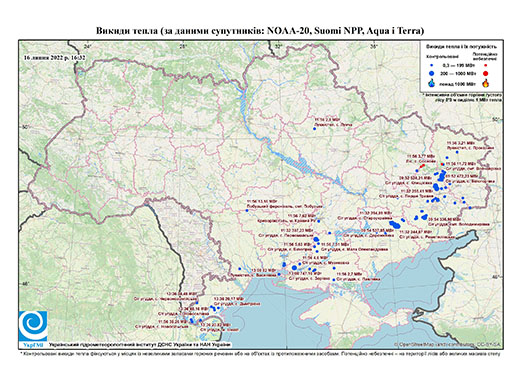The height and width of the screenshot is (368, 520).
Task: Select the small red dot legend symbol
Action: [x=486, y=65]
